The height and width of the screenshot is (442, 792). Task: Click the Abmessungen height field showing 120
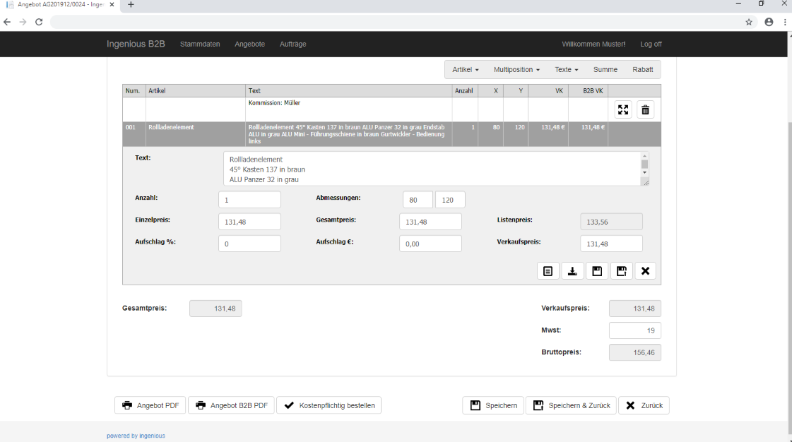point(450,200)
